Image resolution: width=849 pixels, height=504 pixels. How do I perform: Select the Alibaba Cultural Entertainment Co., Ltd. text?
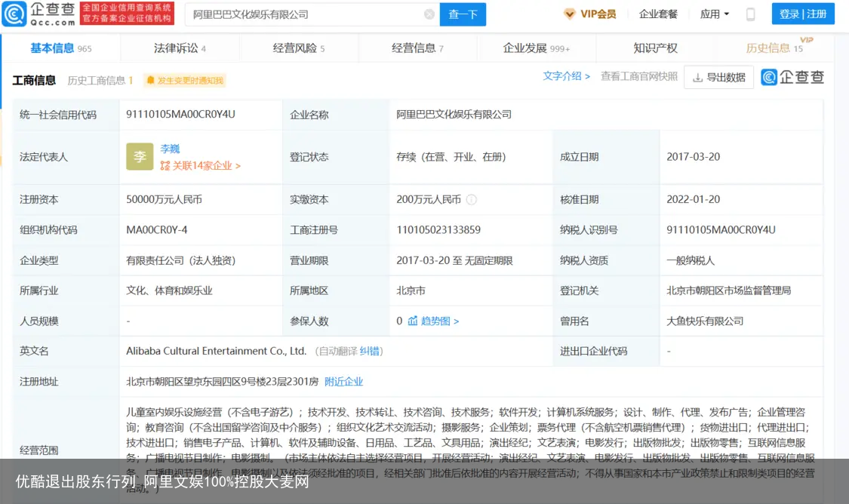217,352
